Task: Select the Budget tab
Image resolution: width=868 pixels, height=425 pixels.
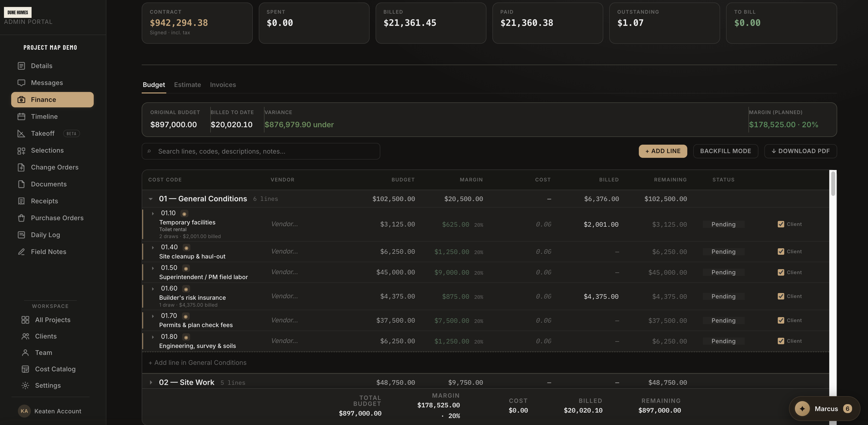Action: pos(154,85)
